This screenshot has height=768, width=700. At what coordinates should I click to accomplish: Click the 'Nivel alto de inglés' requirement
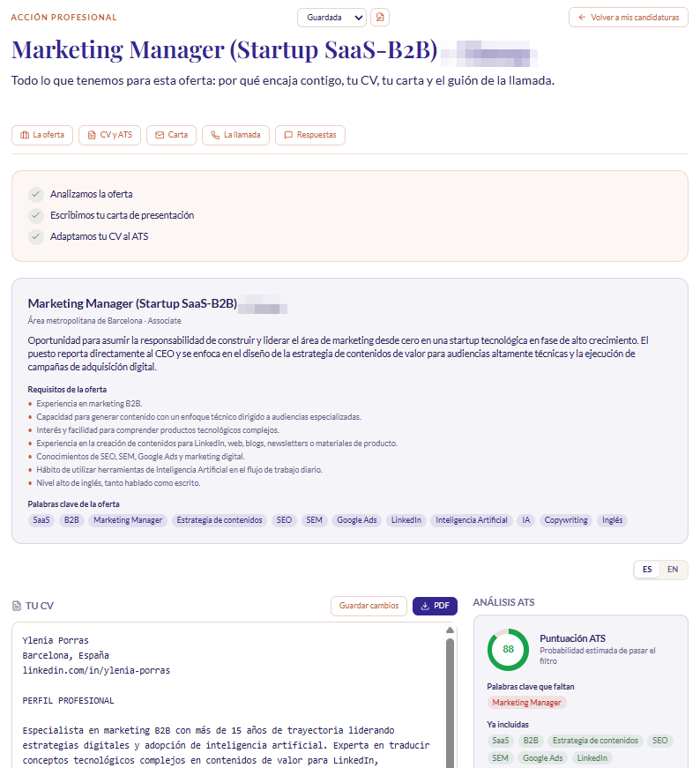tap(118, 483)
